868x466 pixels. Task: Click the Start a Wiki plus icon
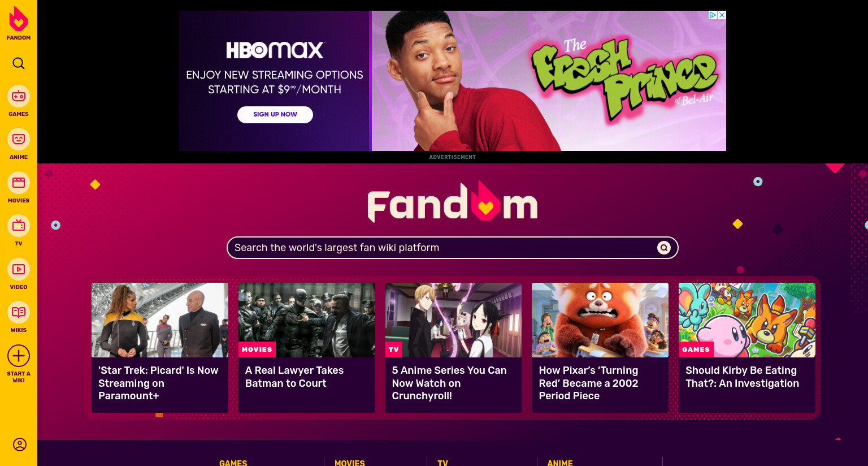pyautogui.click(x=19, y=356)
